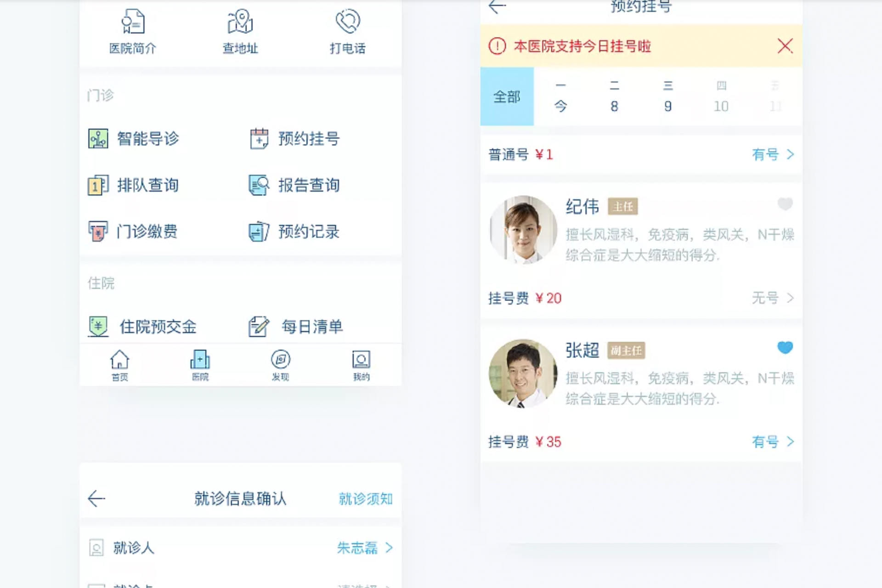Click doctor name 纪伟
Viewport: 882px width, 588px height.
tap(582, 207)
